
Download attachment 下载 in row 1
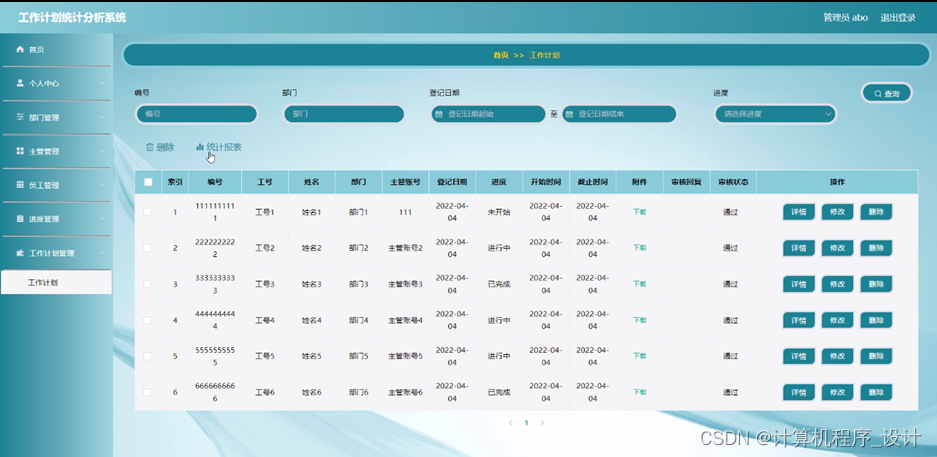639,212
